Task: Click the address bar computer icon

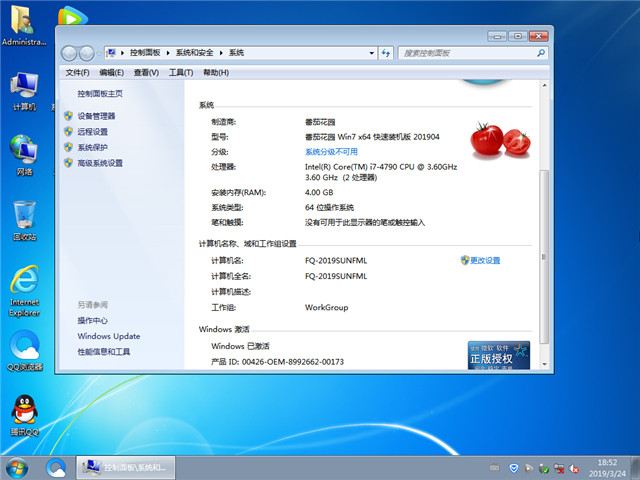Action: pyautogui.click(x=111, y=53)
